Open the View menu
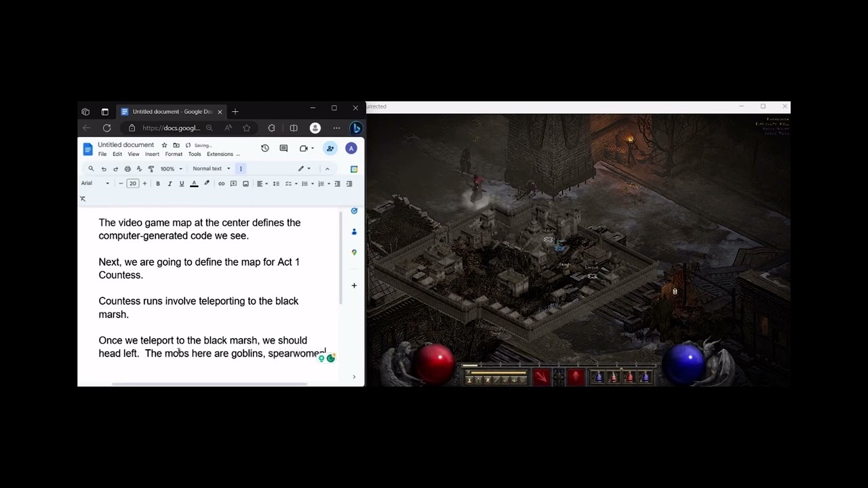This screenshot has height=488, width=868. tap(134, 155)
